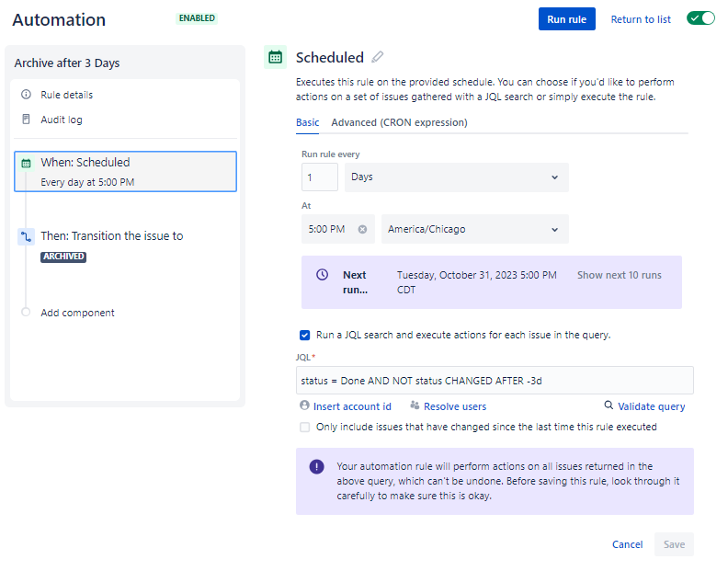Select the Basic tab

[x=308, y=122]
